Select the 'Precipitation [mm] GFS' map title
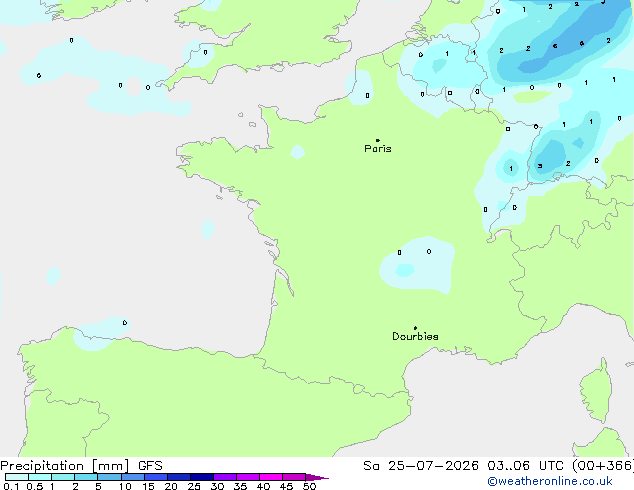Image resolution: width=634 pixels, height=490 pixels. tap(81, 466)
